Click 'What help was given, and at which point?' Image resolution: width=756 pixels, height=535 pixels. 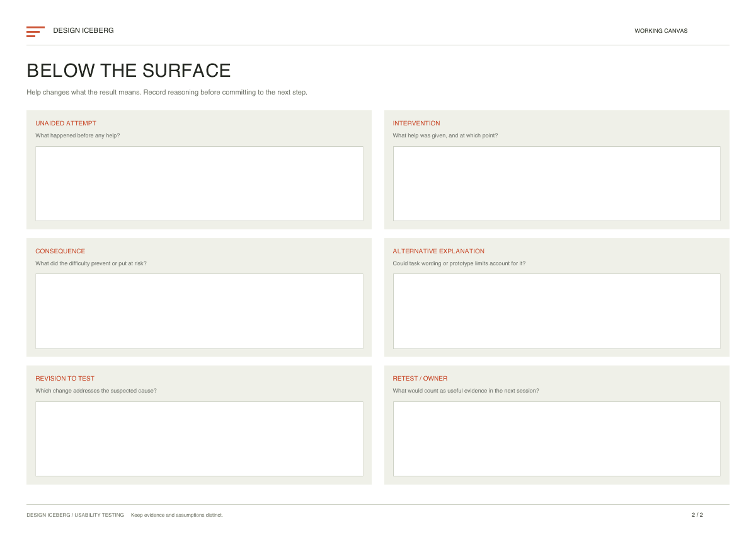coord(445,135)
